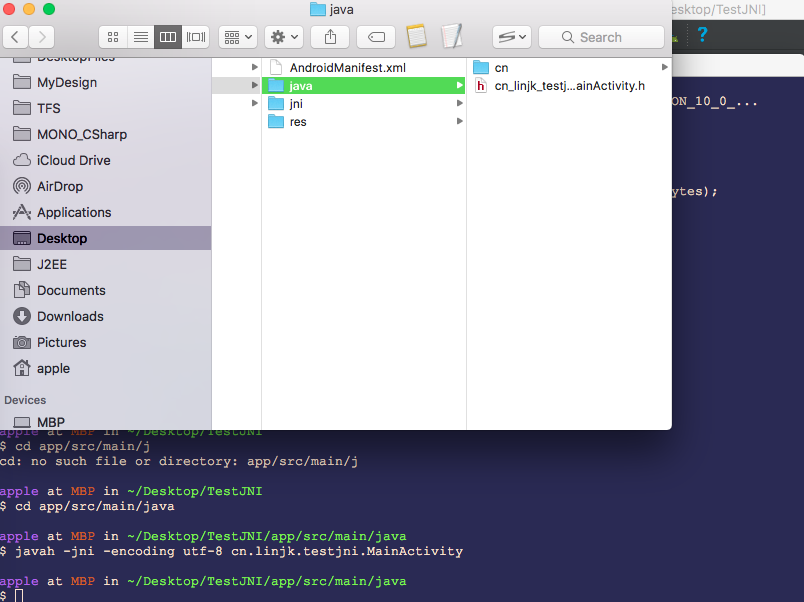Switch Finder to column view
804x602 pixels.
click(168, 37)
